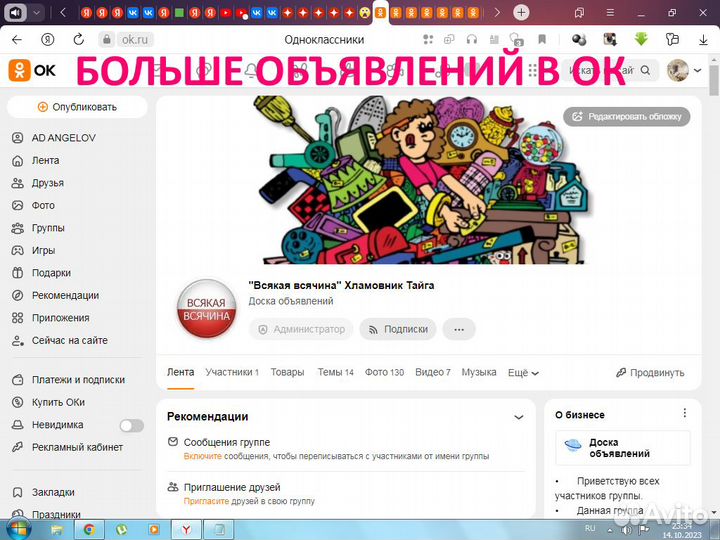The height and width of the screenshot is (540, 720).
Task: Click the Всякая всячина group avatar
Action: point(207,309)
